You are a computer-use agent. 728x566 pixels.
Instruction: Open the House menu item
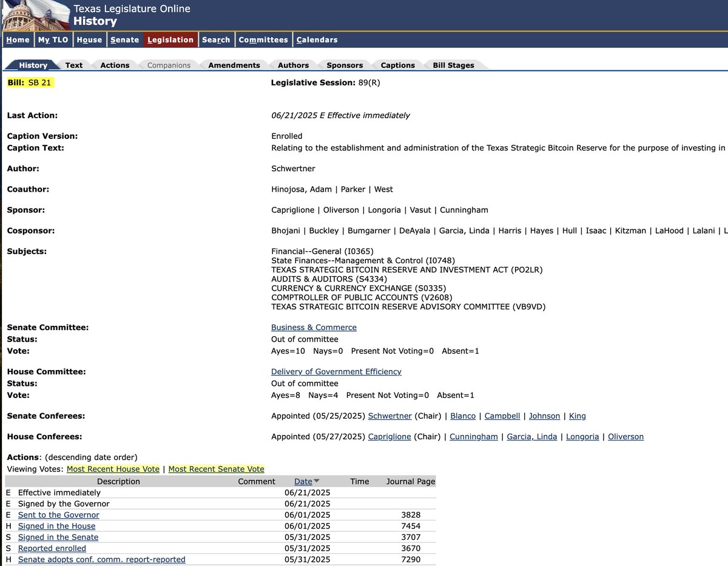pyautogui.click(x=89, y=39)
